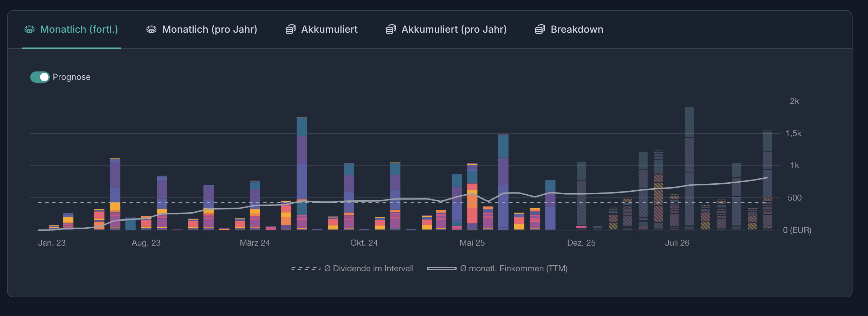Screen dimensions: 868x316
Task: Hide the Ø Dividende im Intervall series
Action: click(x=369, y=269)
